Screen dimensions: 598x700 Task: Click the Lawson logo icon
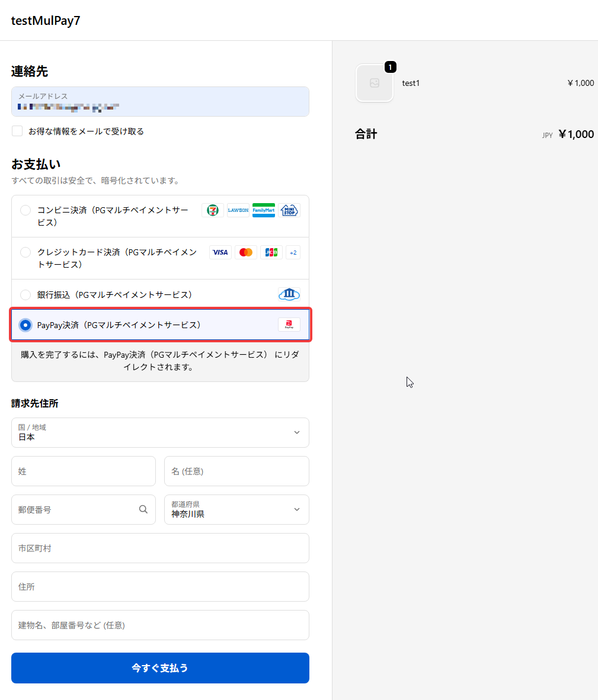point(238,210)
